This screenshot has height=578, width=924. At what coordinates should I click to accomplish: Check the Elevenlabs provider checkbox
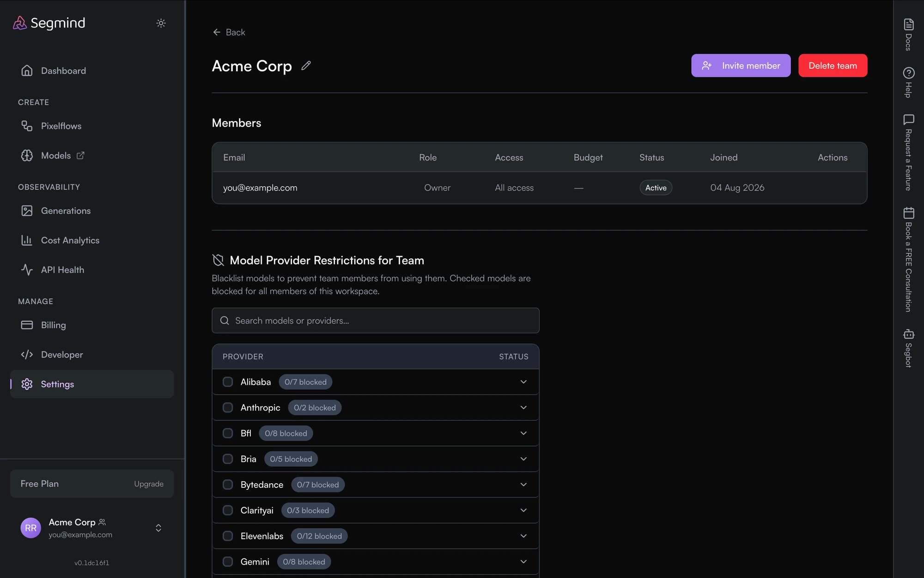tap(228, 536)
